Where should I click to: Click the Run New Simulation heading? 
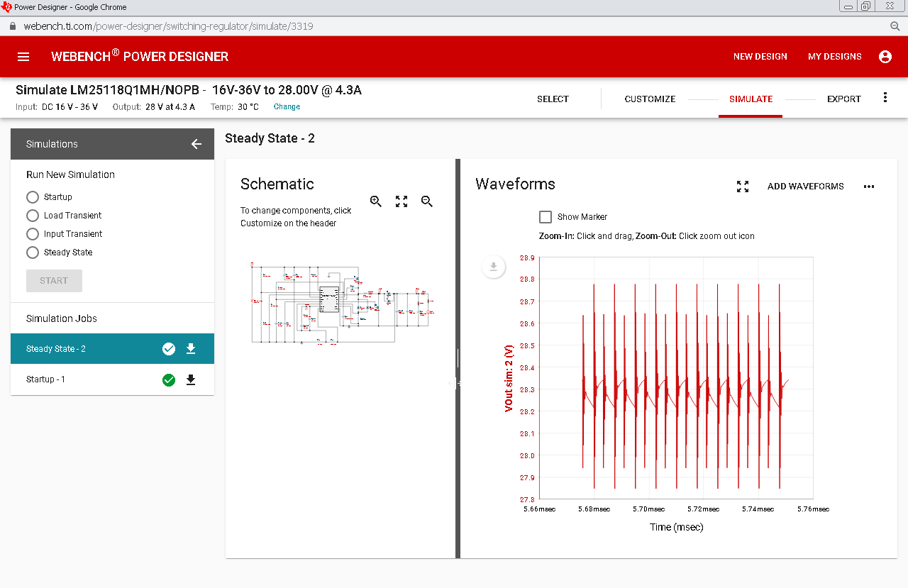(70, 174)
